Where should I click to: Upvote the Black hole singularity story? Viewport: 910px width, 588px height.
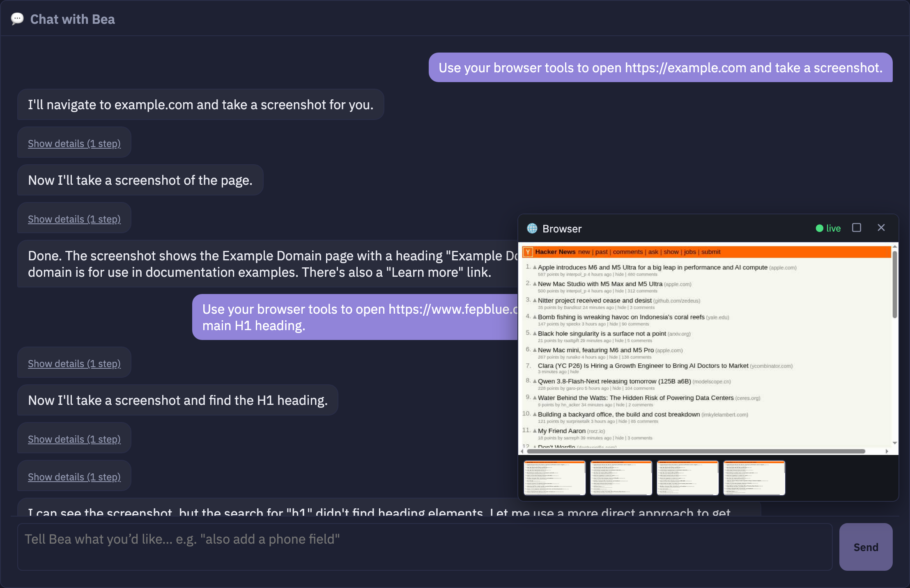[535, 333]
